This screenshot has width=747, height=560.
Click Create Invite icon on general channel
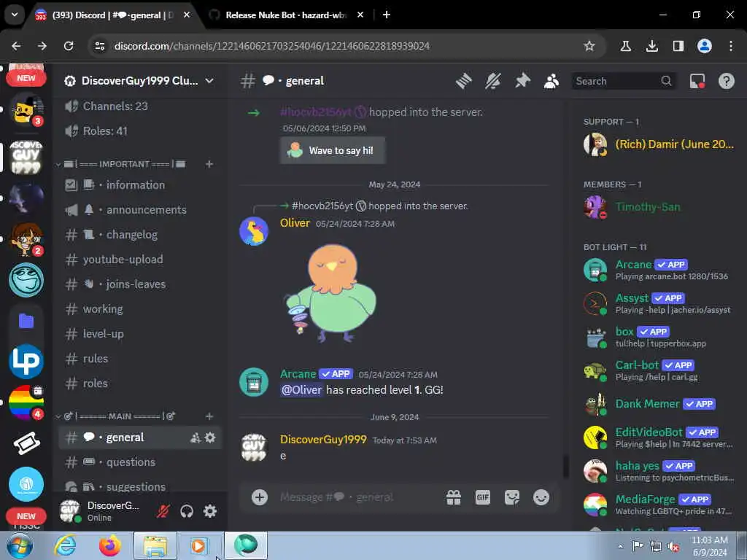pos(196,437)
